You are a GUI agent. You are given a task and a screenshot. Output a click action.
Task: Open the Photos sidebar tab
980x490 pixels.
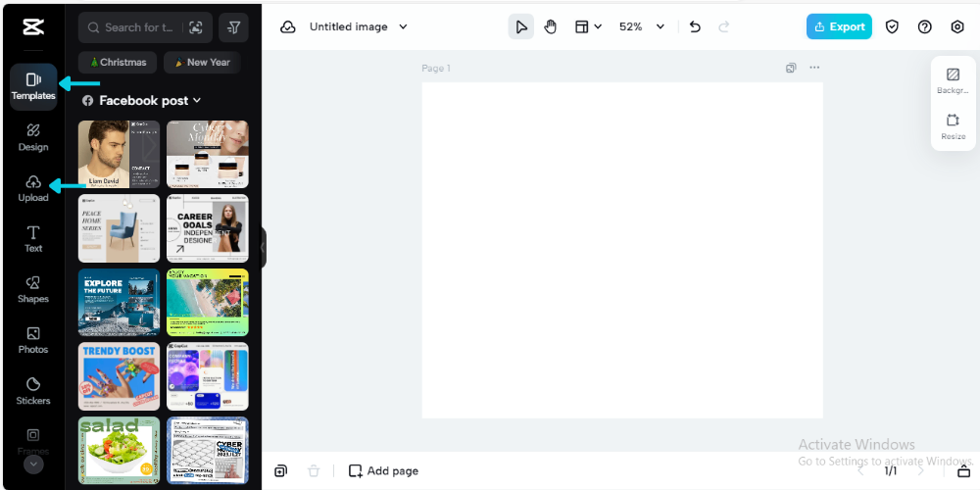[x=33, y=340]
